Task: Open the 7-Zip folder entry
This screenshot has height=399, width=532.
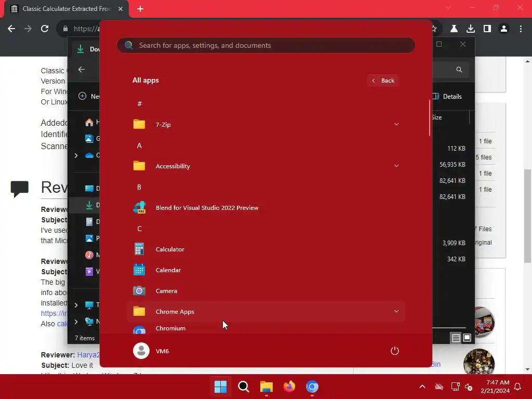Action: (x=266, y=125)
